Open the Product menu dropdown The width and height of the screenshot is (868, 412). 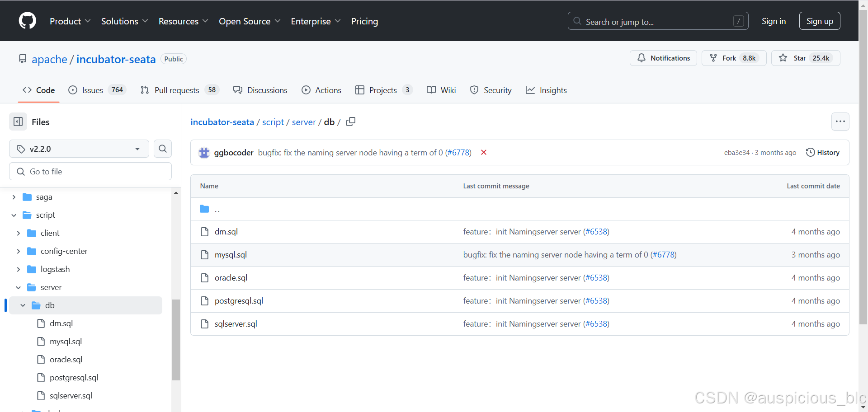(70, 21)
